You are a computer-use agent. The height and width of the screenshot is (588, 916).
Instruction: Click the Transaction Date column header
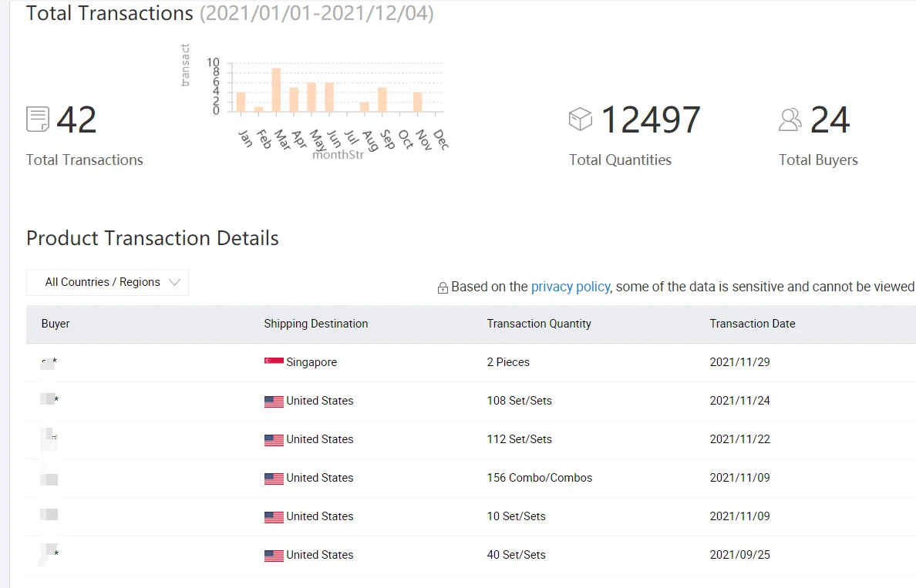point(753,324)
